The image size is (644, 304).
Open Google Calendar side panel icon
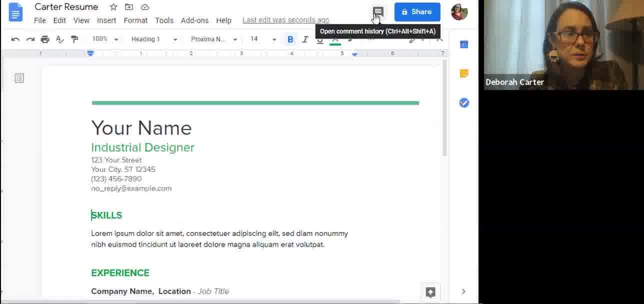(464, 44)
